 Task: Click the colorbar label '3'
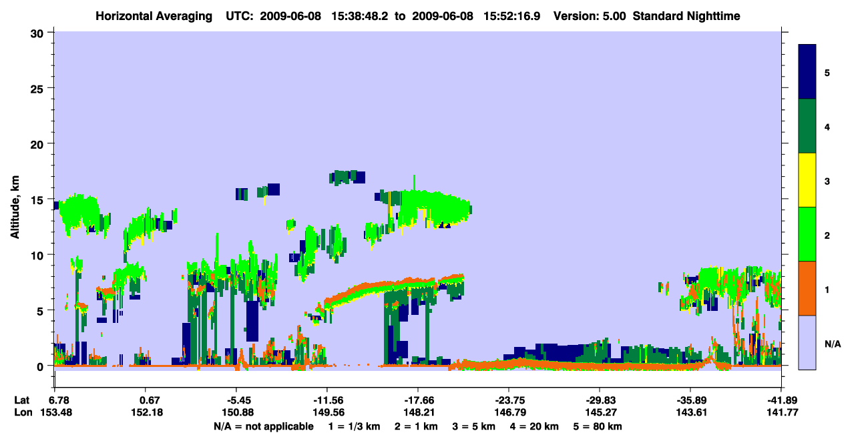coord(827,180)
